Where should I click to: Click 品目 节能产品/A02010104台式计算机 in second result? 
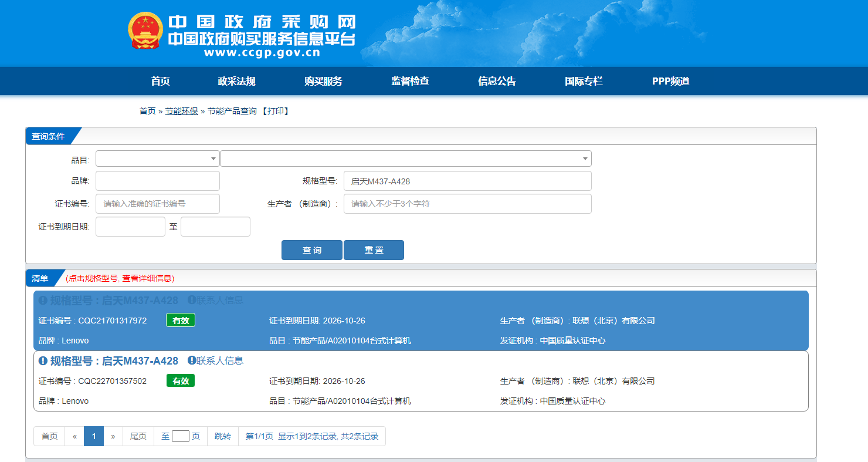(x=340, y=401)
